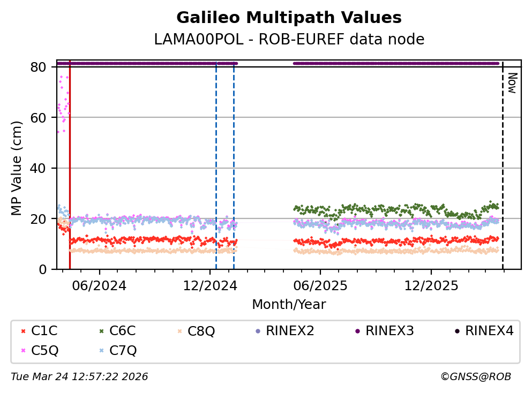Screen dimensions: 532x393
Task: Click the rotated Now label
Action: tap(512, 83)
